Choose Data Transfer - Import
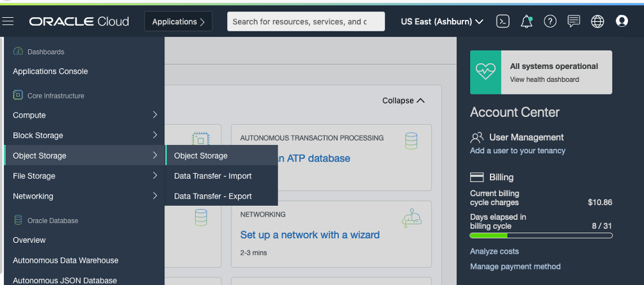The height and width of the screenshot is (285, 644). [x=213, y=176]
